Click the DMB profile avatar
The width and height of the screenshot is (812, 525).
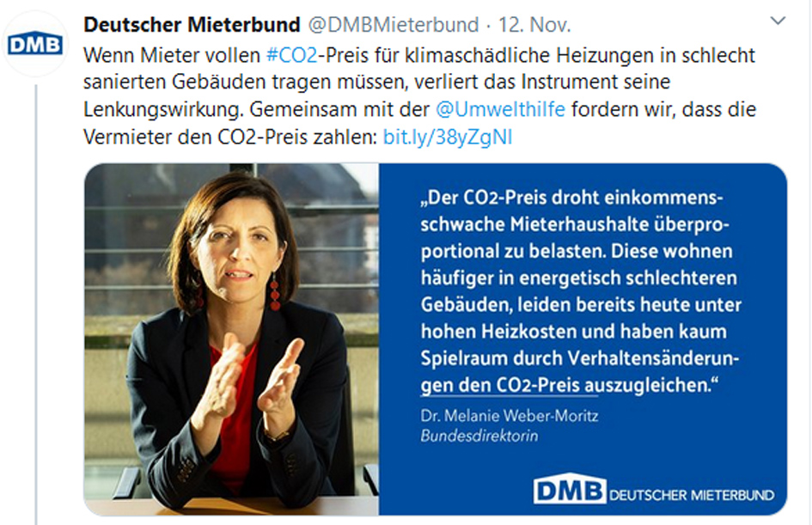(35, 45)
